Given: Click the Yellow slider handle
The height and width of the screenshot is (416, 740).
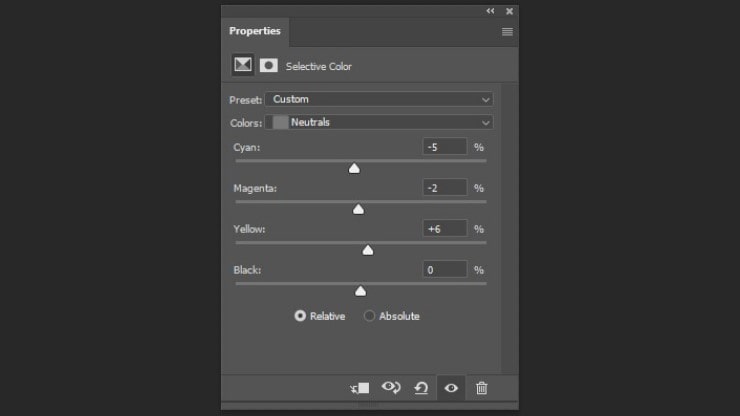Looking at the screenshot, I should click(x=367, y=250).
